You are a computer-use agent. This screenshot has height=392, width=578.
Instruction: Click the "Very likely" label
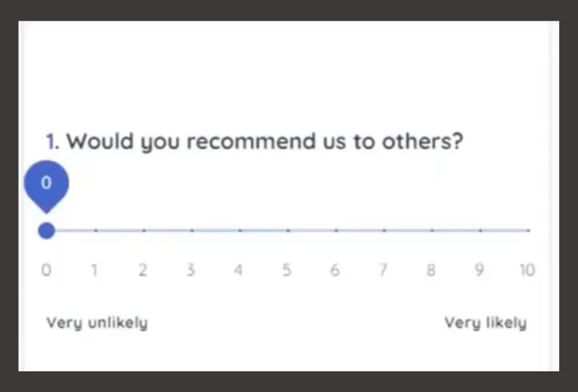tap(486, 323)
